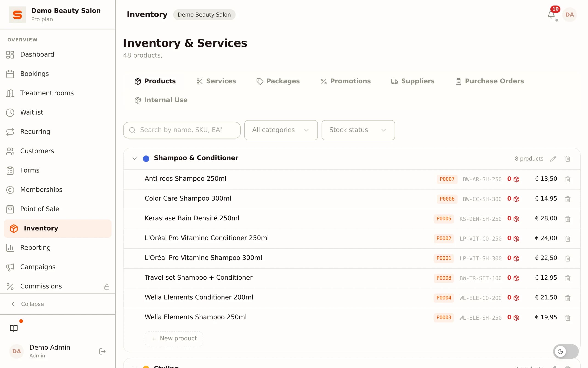Open Inventory in sidebar
Image resolution: width=588 pixels, height=368 pixels.
click(58, 228)
